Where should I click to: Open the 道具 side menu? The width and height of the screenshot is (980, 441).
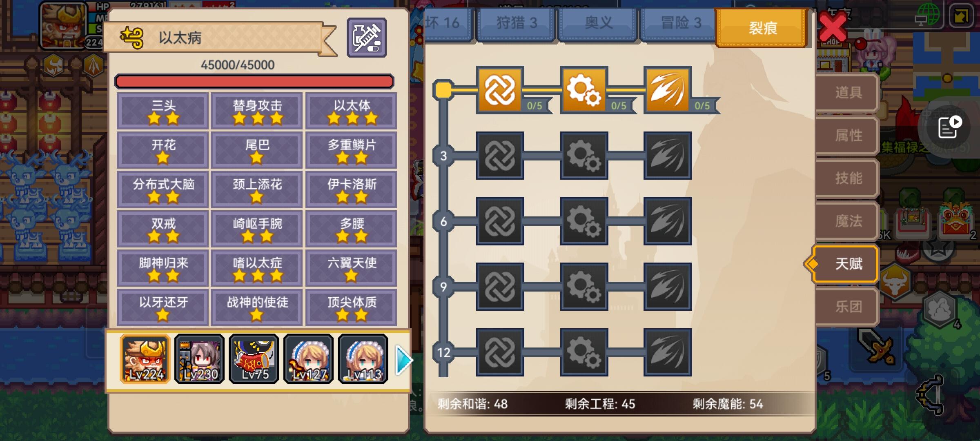click(x=847, y=93)
